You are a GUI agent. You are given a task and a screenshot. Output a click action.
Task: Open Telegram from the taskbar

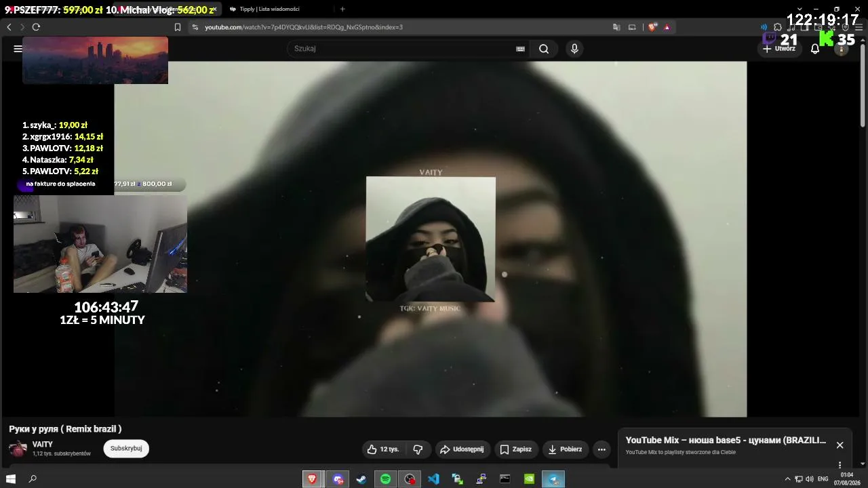pyautogui.click(x=554, y=479)
